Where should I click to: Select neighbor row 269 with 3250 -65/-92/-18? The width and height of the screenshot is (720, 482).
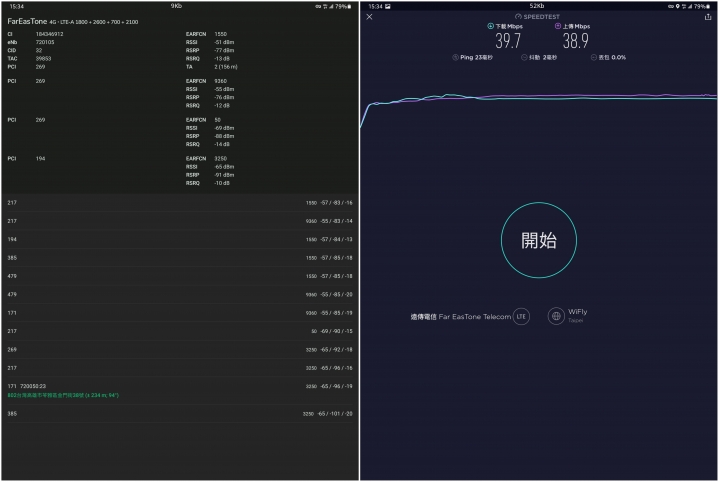coord(180,349)
